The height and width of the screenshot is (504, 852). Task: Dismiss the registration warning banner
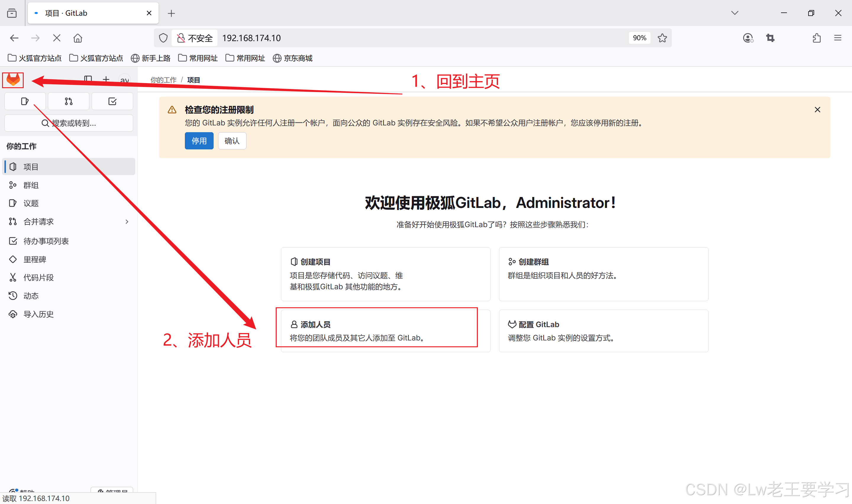pyautogui.click(x=817, y=110)
